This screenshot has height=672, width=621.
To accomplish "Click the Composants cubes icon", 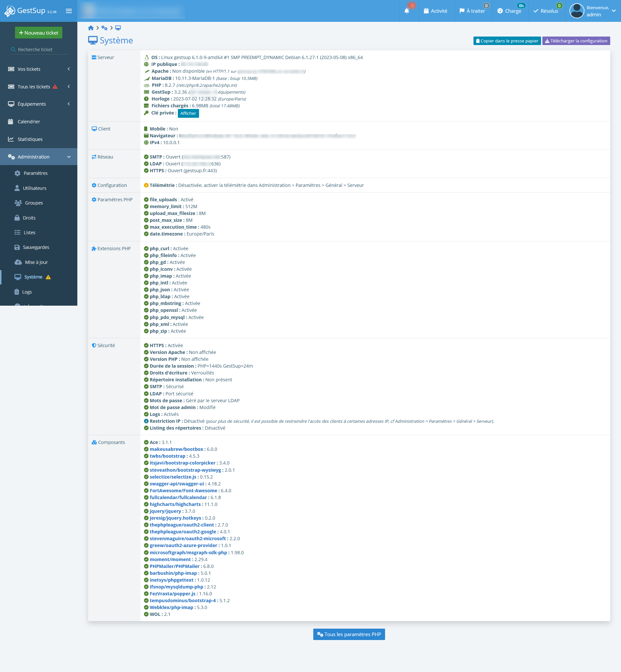I will (94, 442).
